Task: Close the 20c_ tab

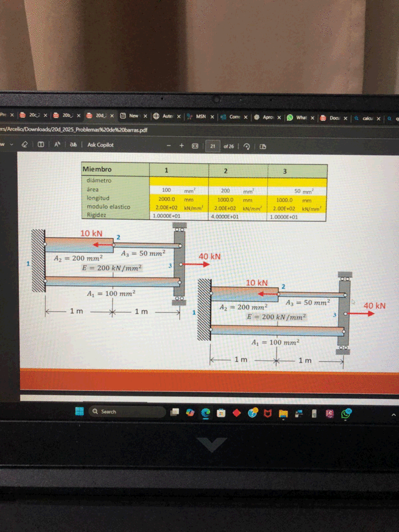Action: pyautogui.click(x=45, y=116)
